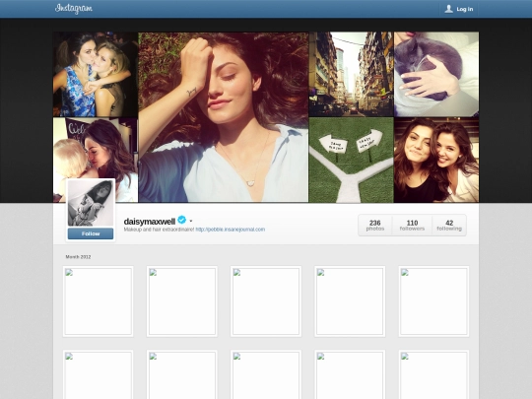
Task: Open the gray cat being held photo
Action: tap(436, 74)
